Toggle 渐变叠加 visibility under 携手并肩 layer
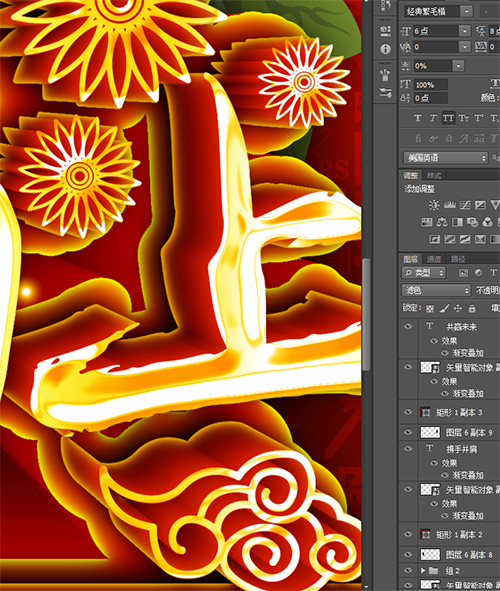This screenshot has height=591, width=500. pos(445,475)
